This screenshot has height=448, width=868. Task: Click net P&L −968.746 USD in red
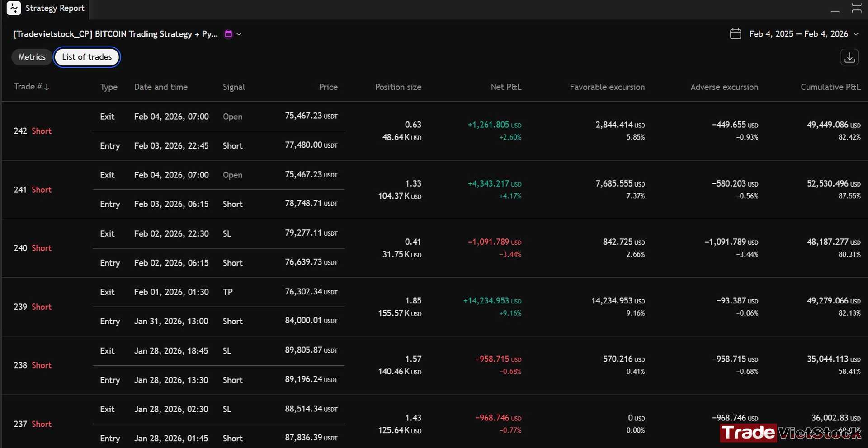point(498,418)
